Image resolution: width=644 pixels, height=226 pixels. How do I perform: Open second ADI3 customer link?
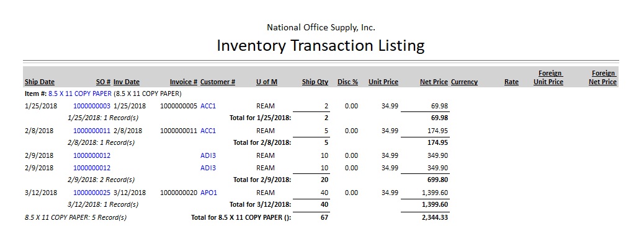pos(208,168)
